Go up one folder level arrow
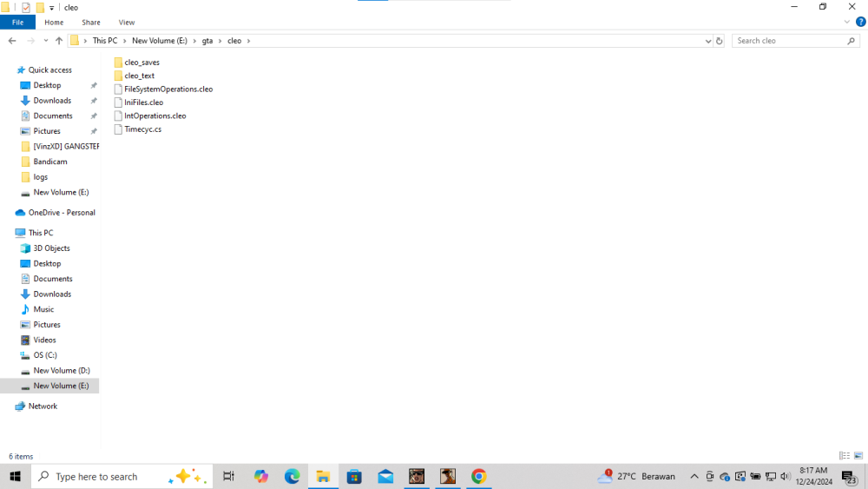 tap(59, 41)
